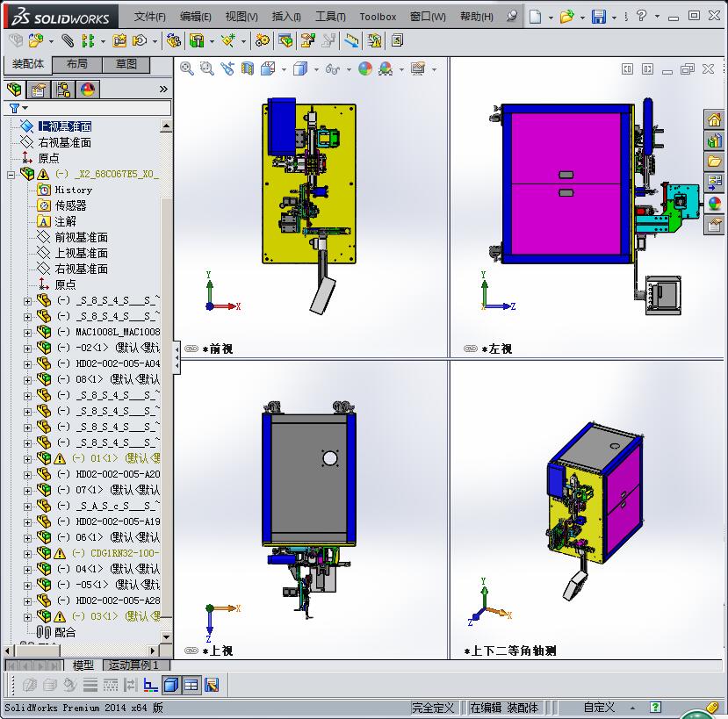Toggle the link icon beside *上视 viewport

click(x=191, y=651)
